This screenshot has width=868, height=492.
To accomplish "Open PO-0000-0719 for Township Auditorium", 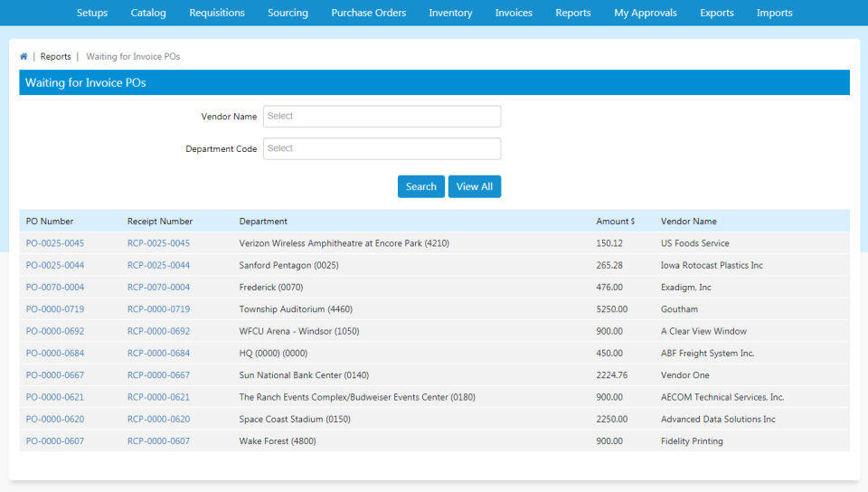I will click(55, 309).
